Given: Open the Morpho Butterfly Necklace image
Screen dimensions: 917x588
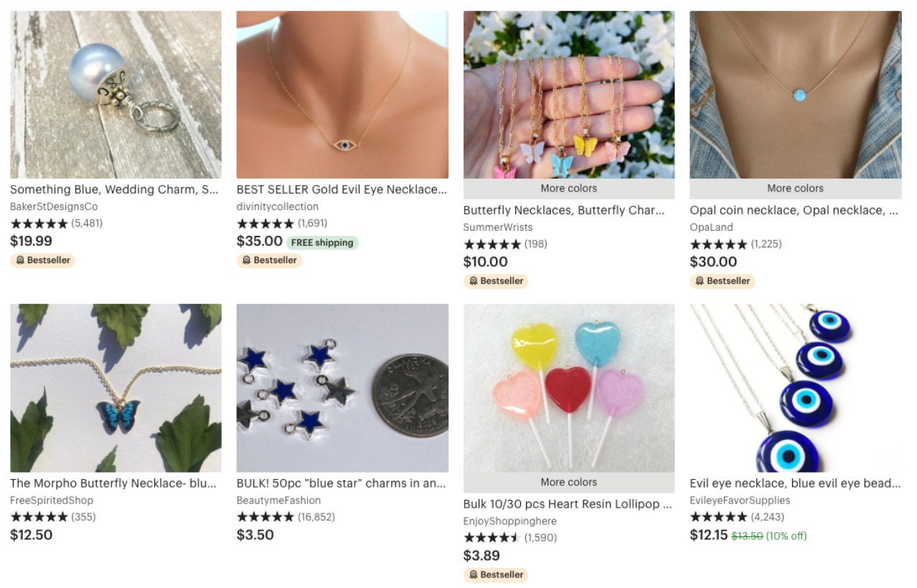Looking at the screenshot, I should [116, 388].
